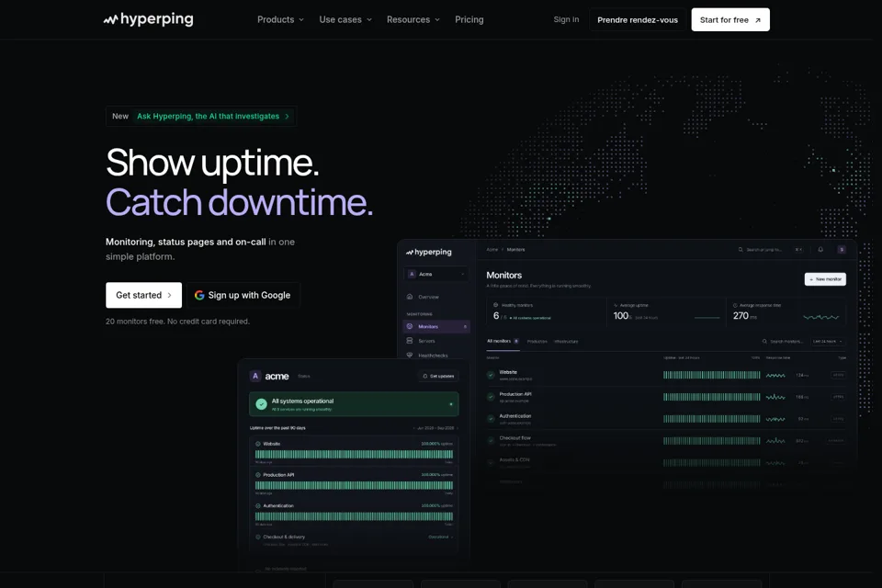Image resolution: width=882 pixels, height=588 pixels.
Task: Click the Website response time sparkline
Action: [775, 375]
